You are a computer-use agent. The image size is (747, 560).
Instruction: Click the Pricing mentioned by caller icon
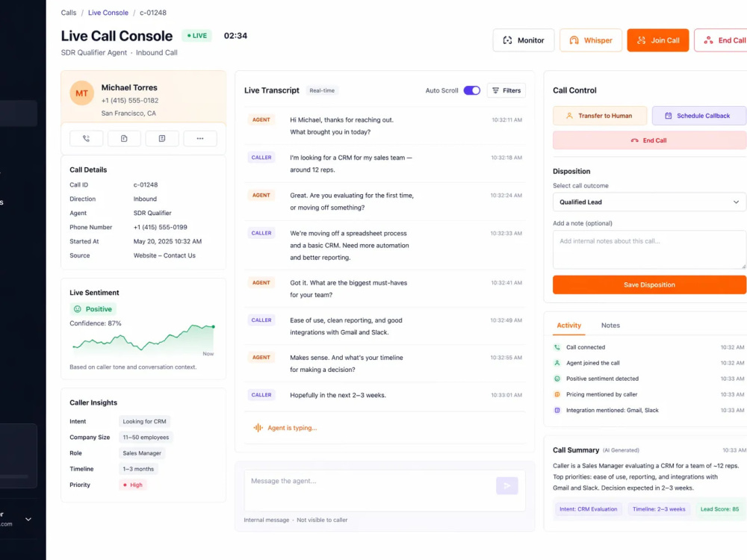pyautogui.click(x=557, y=394)
